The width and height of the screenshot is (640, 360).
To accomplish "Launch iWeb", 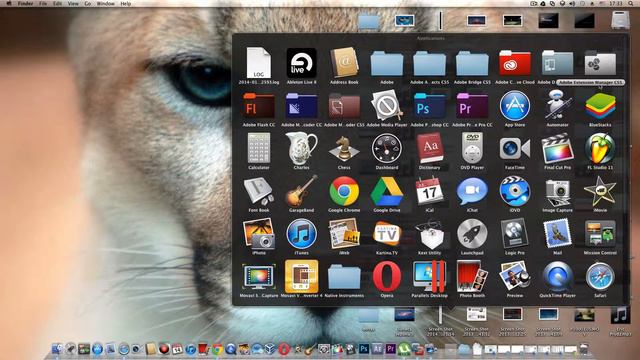I will (344, 234).
